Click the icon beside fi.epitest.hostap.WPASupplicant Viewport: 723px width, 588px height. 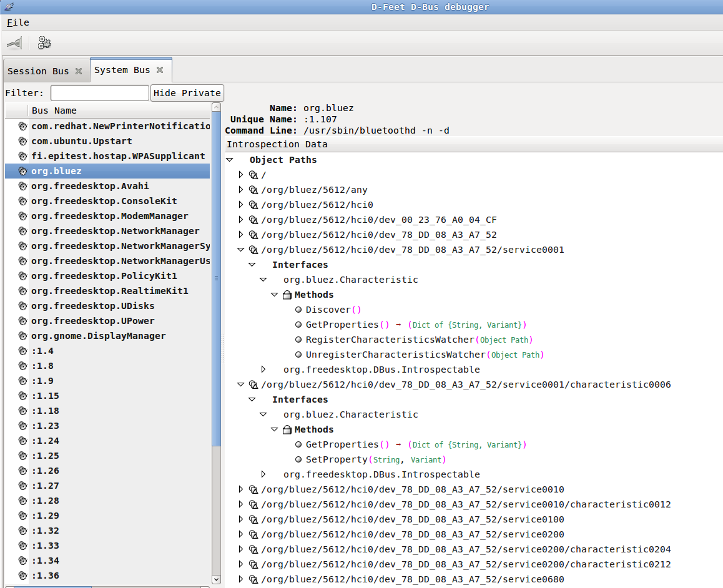pos(22,156)
